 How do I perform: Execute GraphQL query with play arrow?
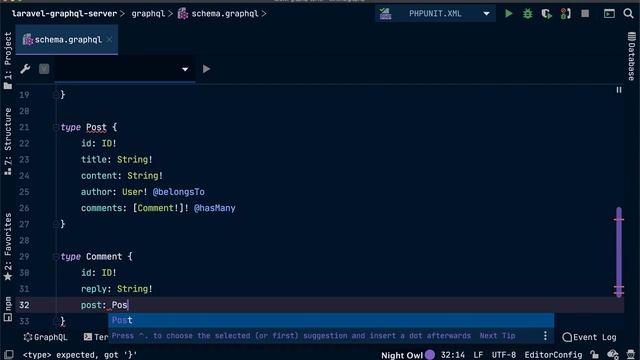tap(206, 69)
